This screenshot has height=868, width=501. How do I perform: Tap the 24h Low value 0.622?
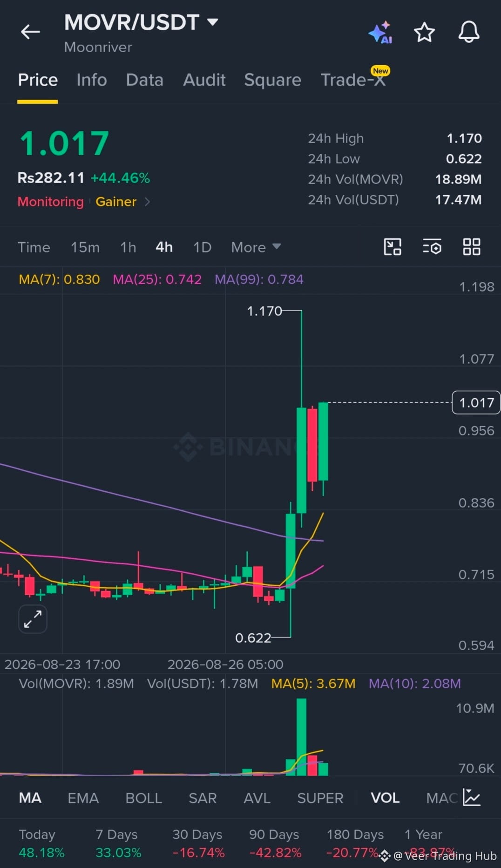coord(464,159)
